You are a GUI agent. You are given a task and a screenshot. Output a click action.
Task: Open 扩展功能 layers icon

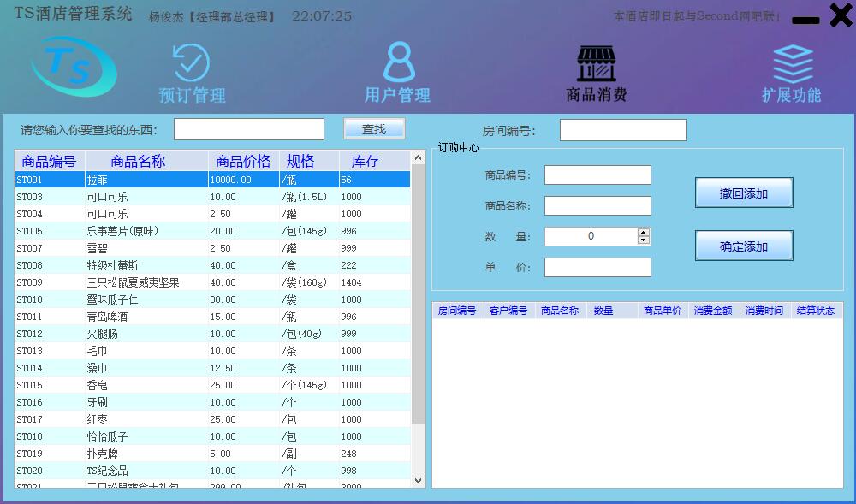pos(792,63)
